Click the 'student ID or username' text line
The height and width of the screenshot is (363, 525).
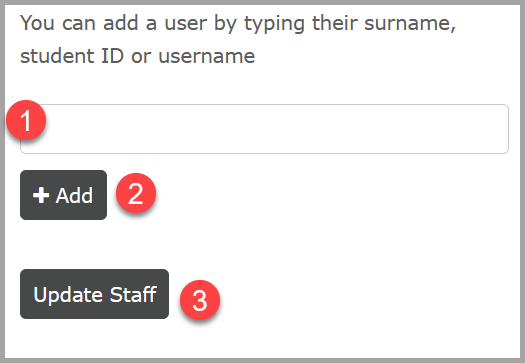tap(138, 56)
